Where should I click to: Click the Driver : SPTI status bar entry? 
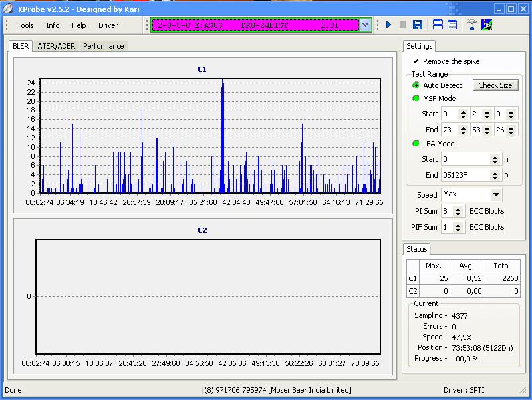(x=464, y=390)
